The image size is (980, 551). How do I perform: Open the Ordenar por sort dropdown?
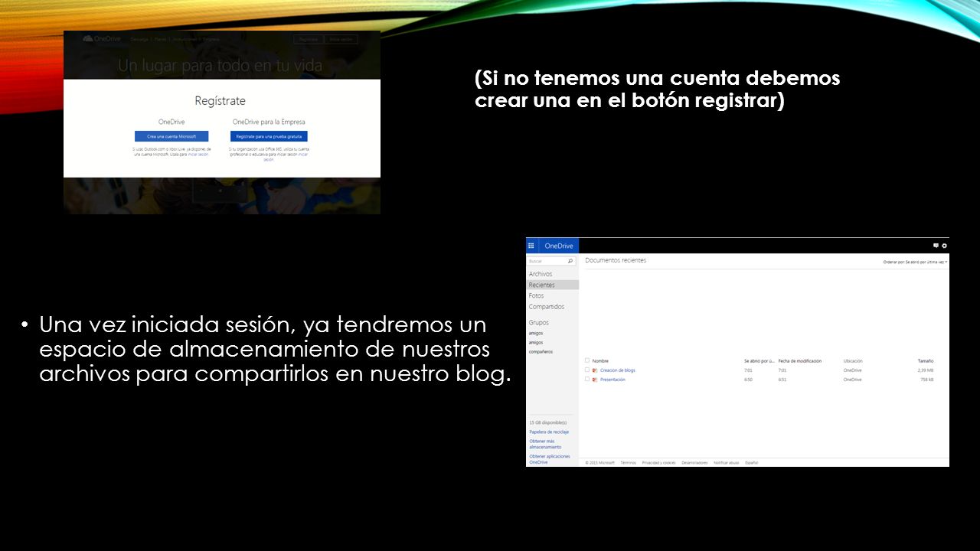915,262
